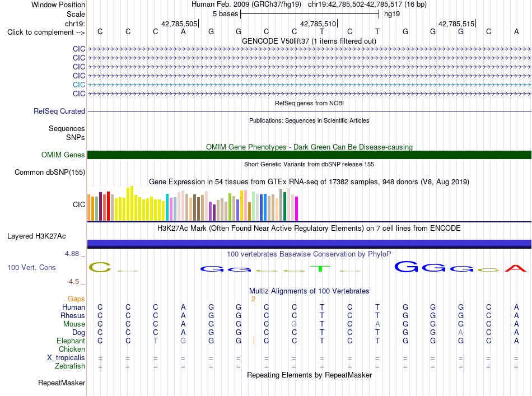This screenshot has width=532, height=396.
Task: Click the Sequences publications track label
Action: (67, 129)
